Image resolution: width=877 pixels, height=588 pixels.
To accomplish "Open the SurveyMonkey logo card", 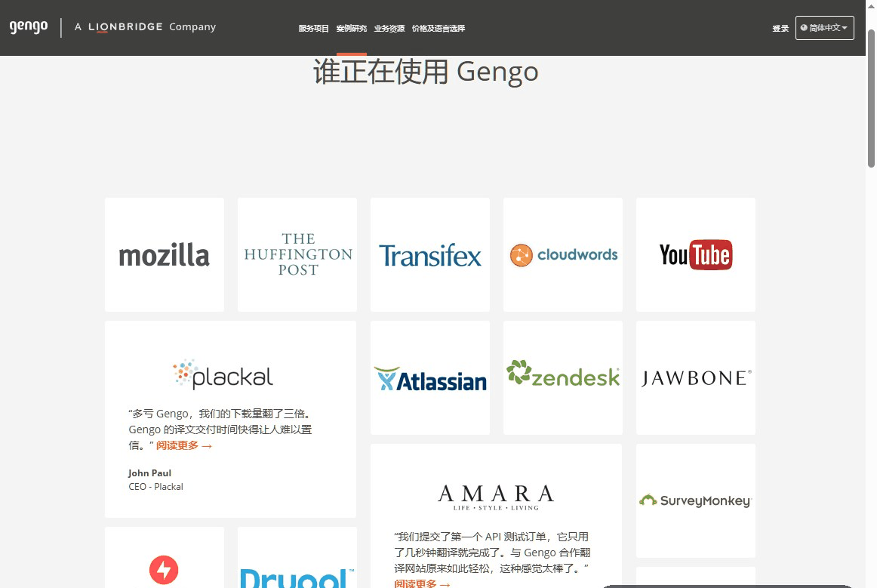I will click(x=696, y=500).
